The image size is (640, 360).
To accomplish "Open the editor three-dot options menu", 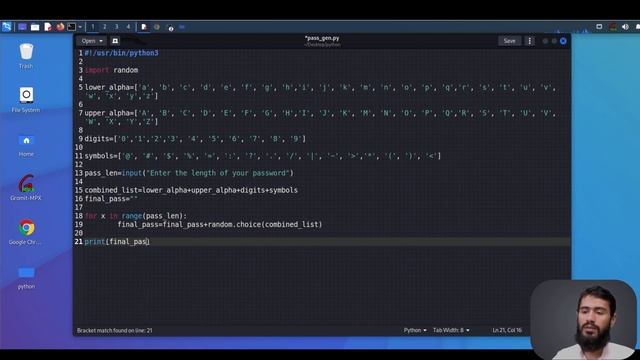I will tap(529, 41).
